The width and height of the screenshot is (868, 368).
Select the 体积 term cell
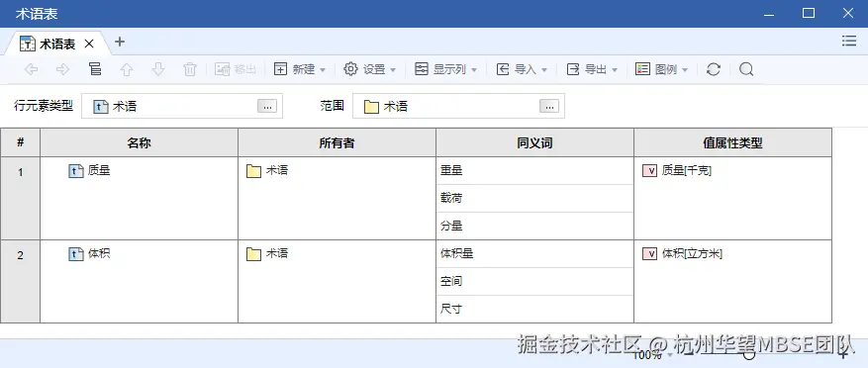(139, 281)
